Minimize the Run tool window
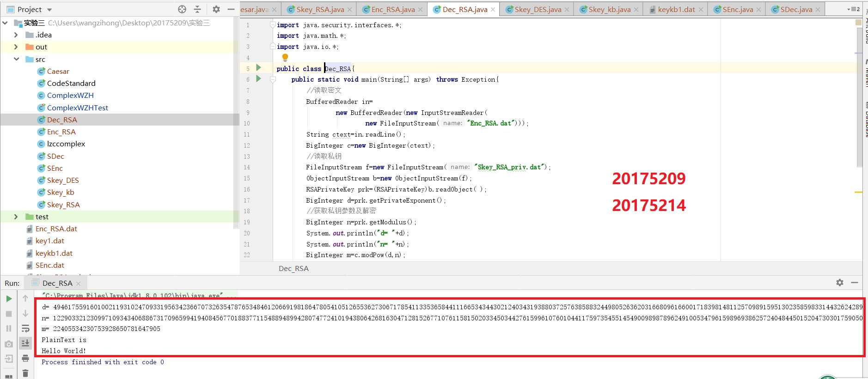 [855, 283]
